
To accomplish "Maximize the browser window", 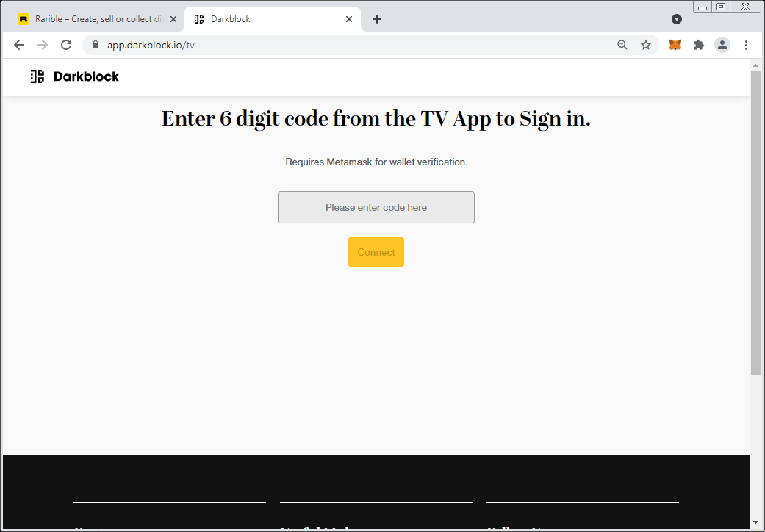I will (721, 7).
